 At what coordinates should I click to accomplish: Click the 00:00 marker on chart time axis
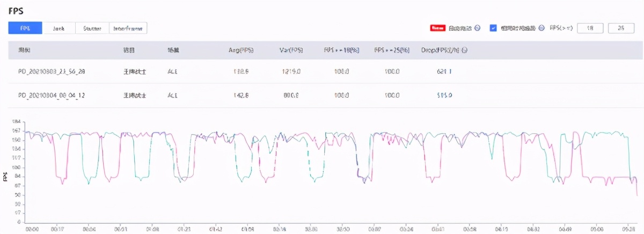[33, 228]
